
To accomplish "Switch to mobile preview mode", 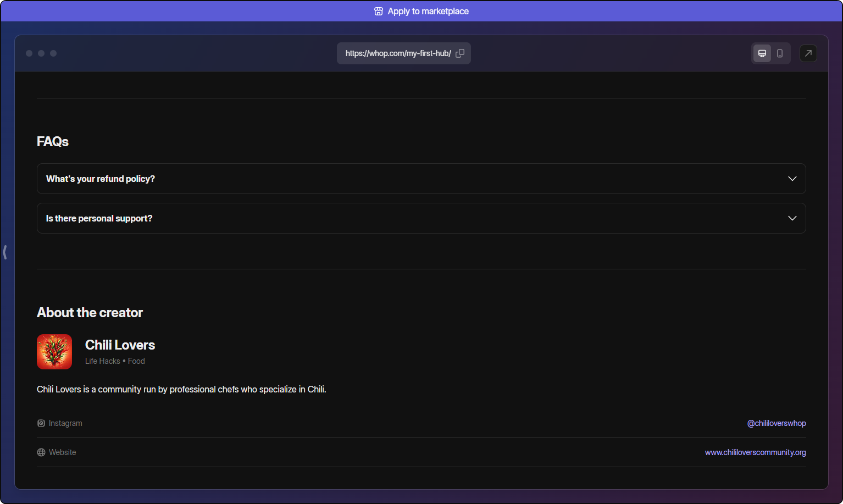I will [780, 53].
